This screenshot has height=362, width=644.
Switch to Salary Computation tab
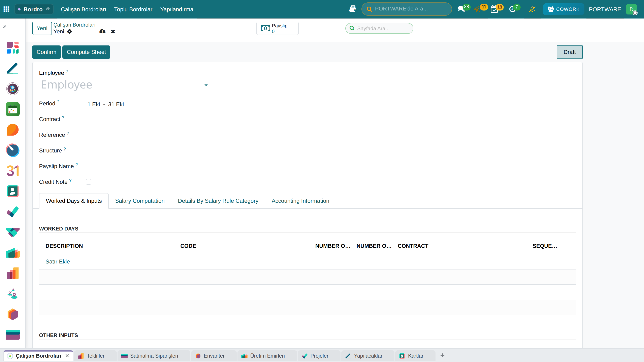pyautogui.click(x=140, y=201)
